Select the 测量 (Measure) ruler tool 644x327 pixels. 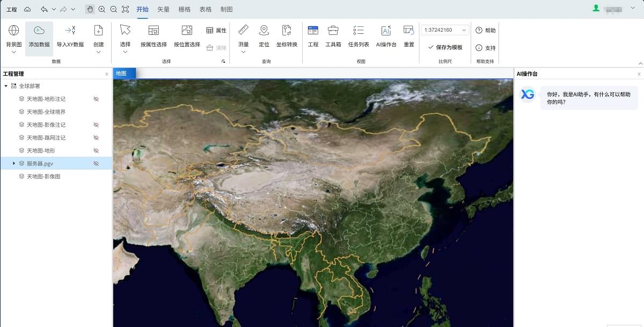243,31
